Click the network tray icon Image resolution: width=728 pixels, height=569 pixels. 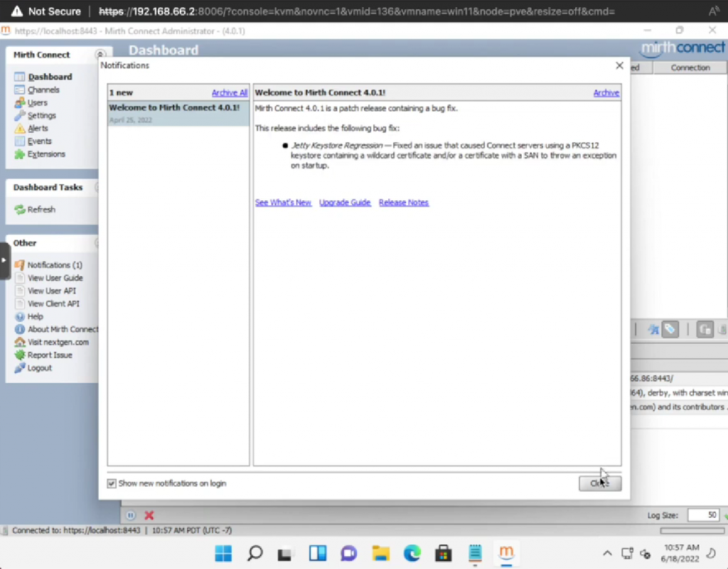point(627,553)
